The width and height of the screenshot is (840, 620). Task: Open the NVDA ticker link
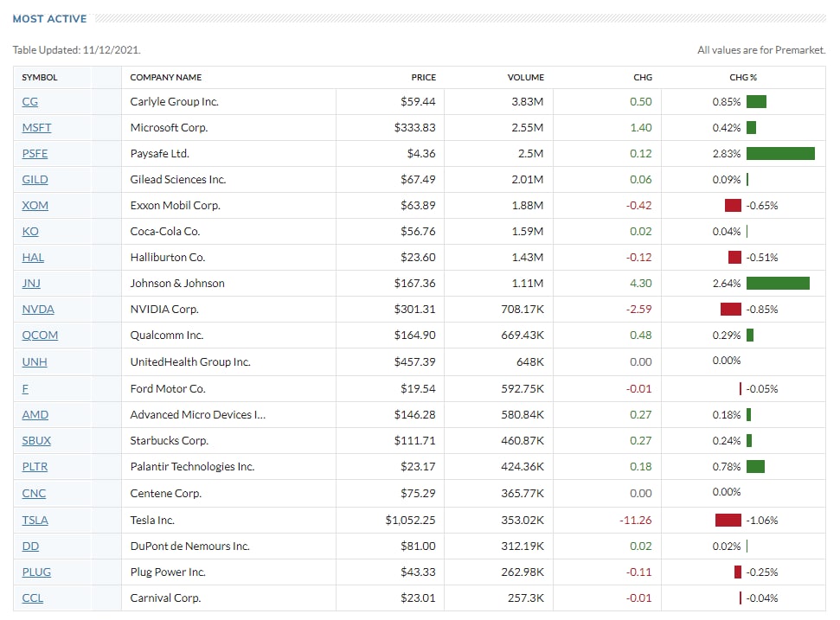(38, 310)
